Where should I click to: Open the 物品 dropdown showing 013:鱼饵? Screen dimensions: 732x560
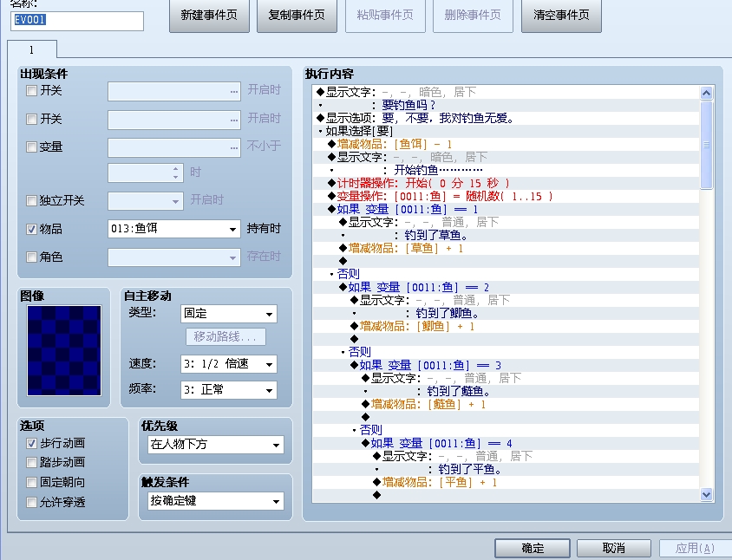coord(174,229)
